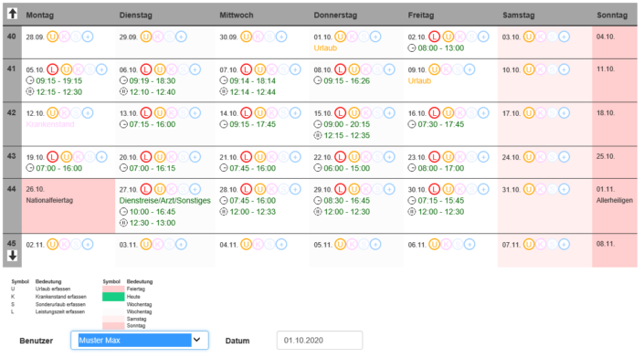
Task: Click the green Heute color swatch in the legend
Action: point(113,297)
